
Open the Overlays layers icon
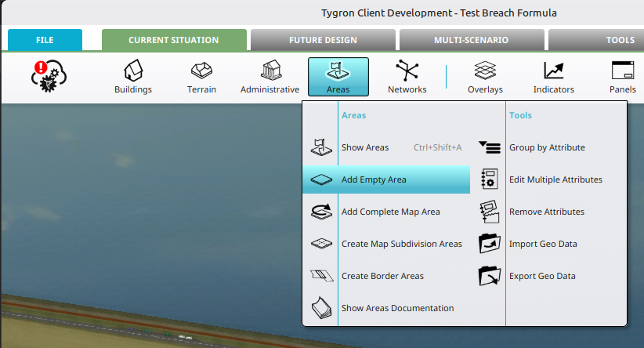pos(485,71)
